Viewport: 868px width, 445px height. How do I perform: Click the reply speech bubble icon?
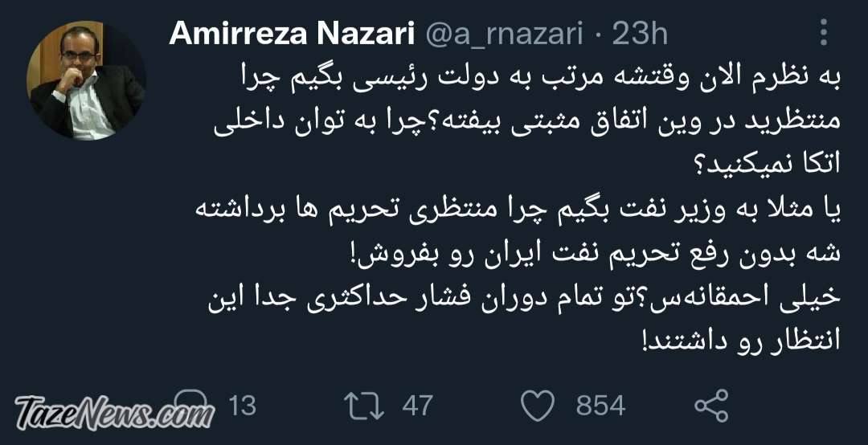[191, 405]
